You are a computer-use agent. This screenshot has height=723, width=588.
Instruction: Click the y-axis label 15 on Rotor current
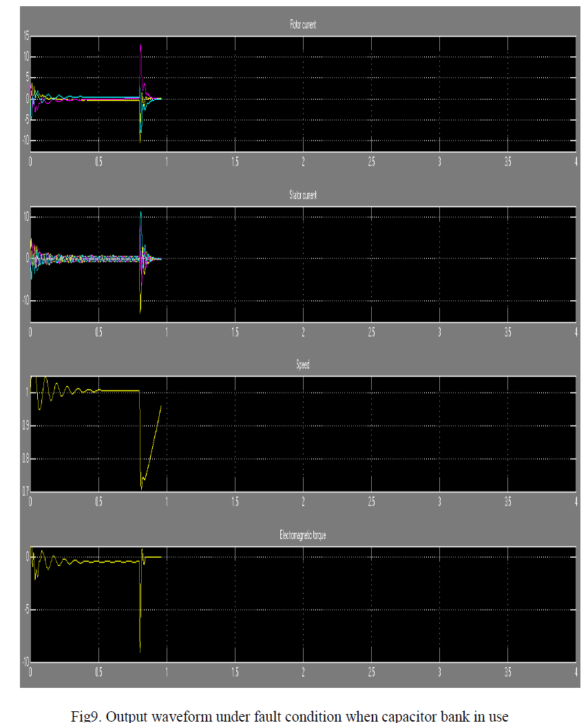coord(25,36)
